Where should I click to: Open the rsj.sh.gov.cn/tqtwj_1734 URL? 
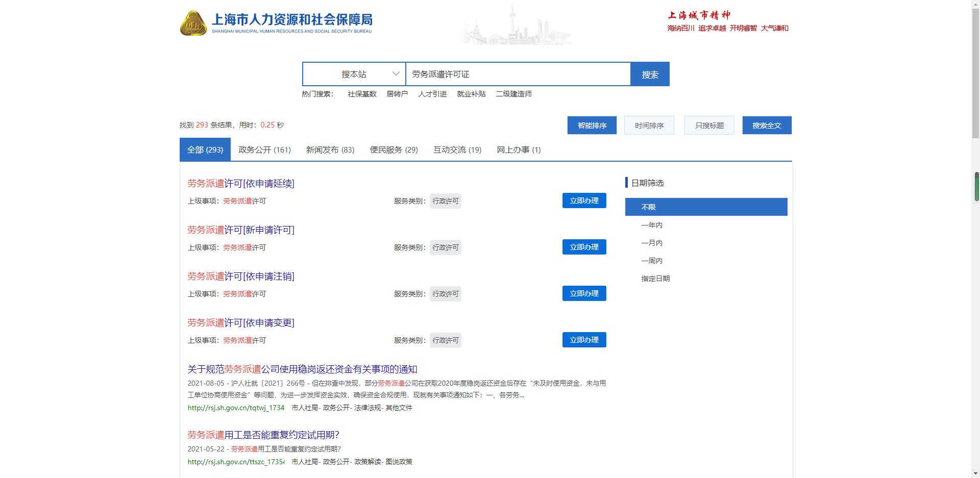click(236, 408)
